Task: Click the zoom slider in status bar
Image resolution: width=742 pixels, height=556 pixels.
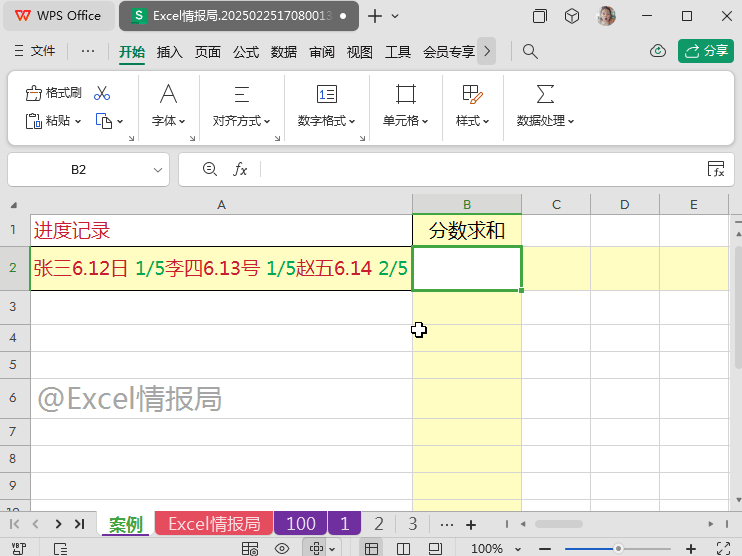Action: click(618, 548)
